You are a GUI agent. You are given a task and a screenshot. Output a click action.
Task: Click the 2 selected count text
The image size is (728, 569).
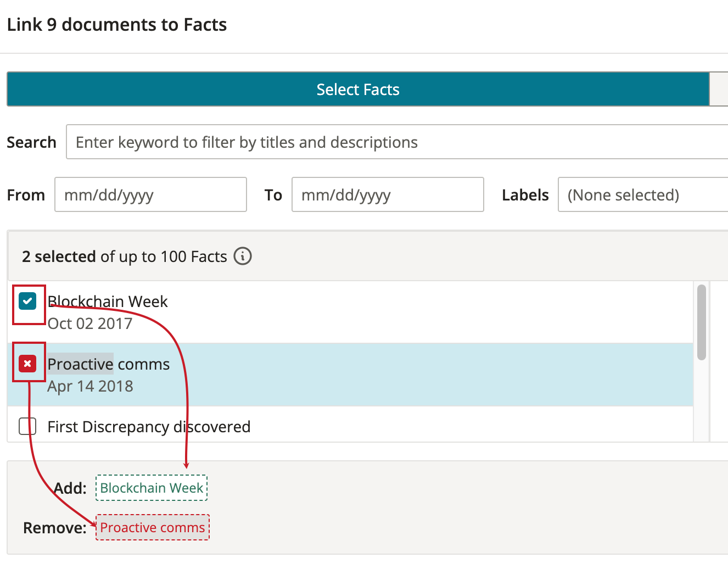click(x=59, y=256)
